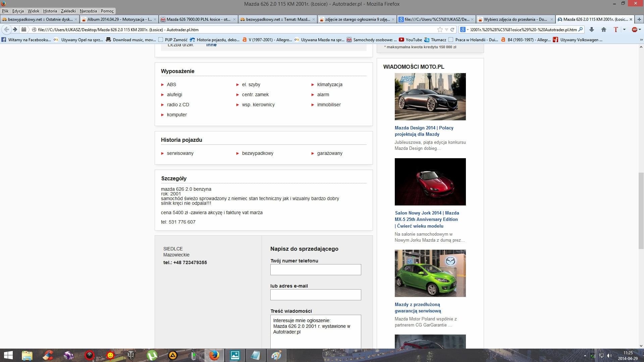The width and height of the screenshot is (644, 362).
Task: Open AIMP player taskbar icon
Action: point(173,355)
